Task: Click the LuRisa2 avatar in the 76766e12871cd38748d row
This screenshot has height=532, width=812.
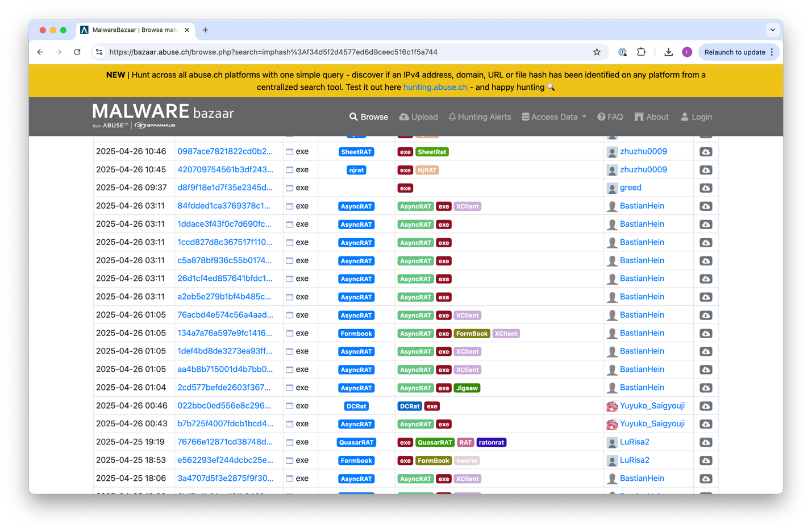Action: click(x=612, y=442)
